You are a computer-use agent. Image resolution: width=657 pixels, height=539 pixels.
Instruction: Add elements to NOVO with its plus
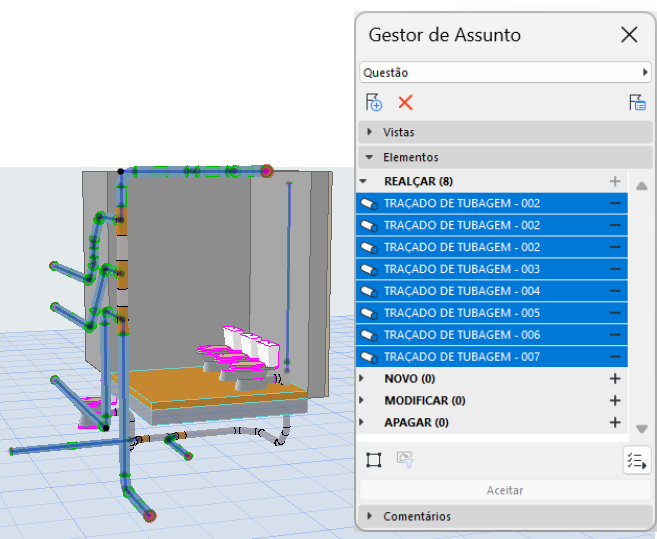coord(615,378)
